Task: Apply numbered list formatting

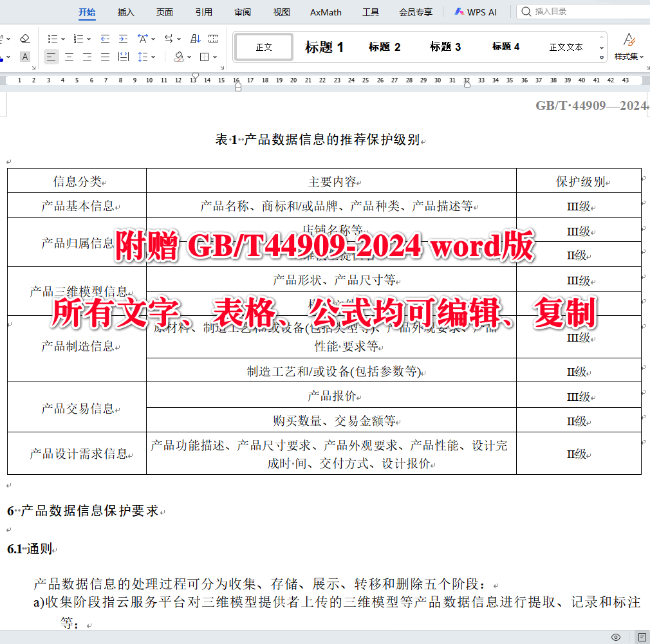Action: [x=78, y=39]
